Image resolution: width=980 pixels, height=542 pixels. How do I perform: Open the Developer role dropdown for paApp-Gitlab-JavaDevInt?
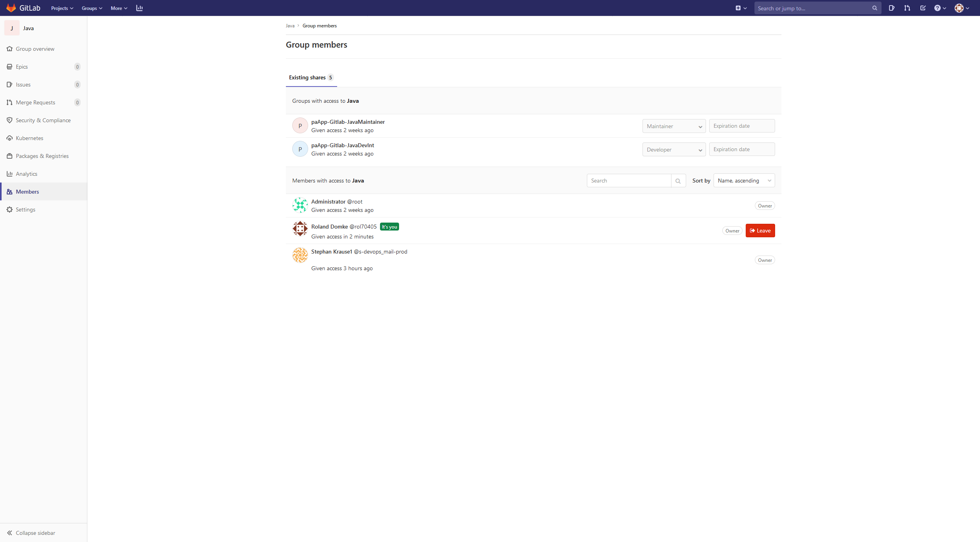point(674,149)
